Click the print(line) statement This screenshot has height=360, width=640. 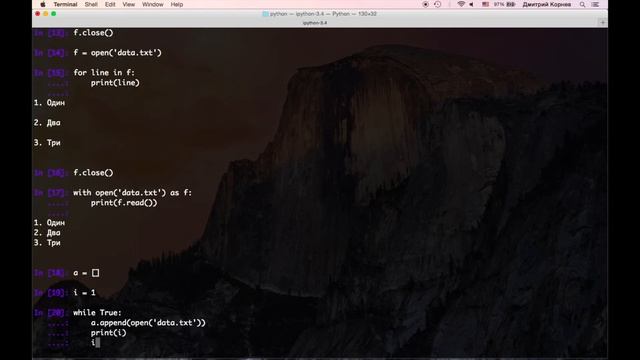pos(115,83)
